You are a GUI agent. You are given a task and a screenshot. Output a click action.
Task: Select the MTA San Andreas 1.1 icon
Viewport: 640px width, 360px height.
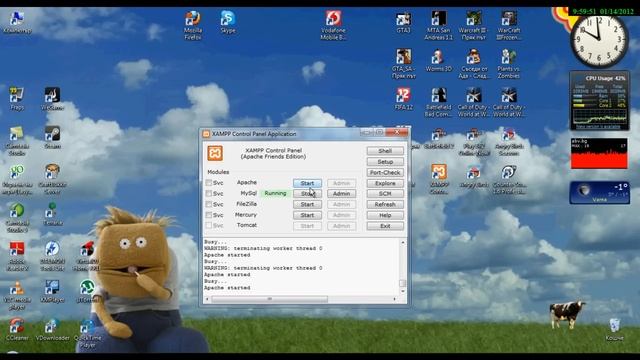tap(438, 25)
